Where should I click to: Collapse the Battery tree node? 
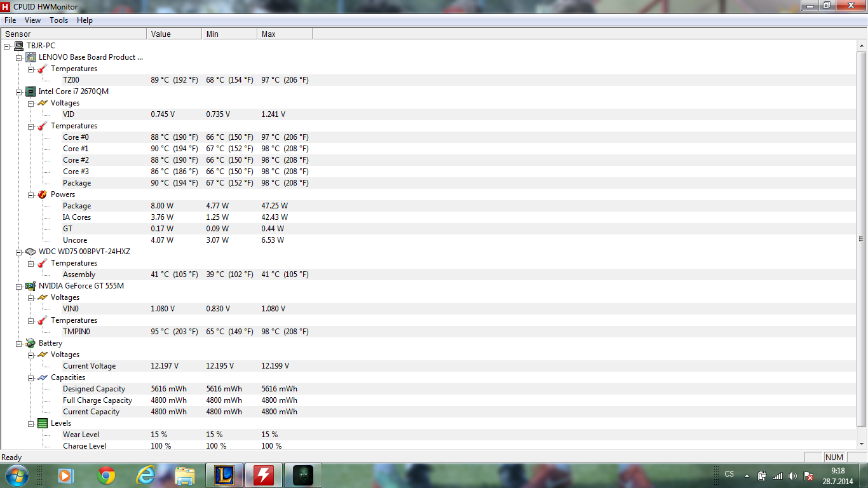click(19, 343)
